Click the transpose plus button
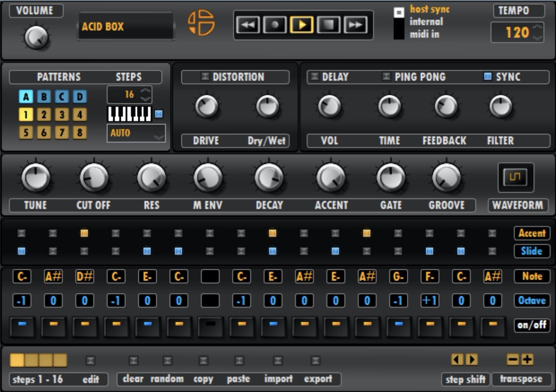Screen dimensions: 556x392 point(527,359)
